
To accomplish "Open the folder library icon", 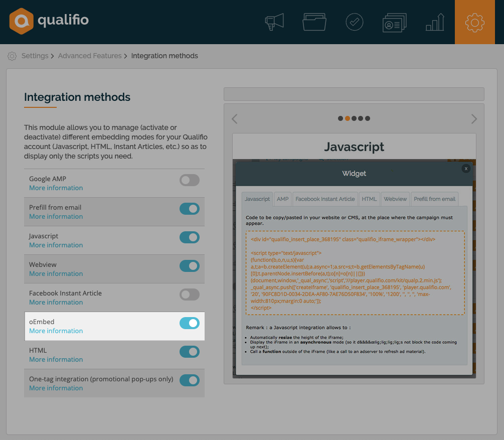I will pos(314,22).
